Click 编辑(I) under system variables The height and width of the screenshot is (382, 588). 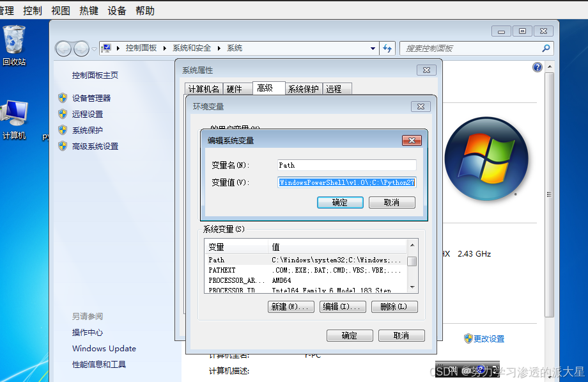(343, 306)
